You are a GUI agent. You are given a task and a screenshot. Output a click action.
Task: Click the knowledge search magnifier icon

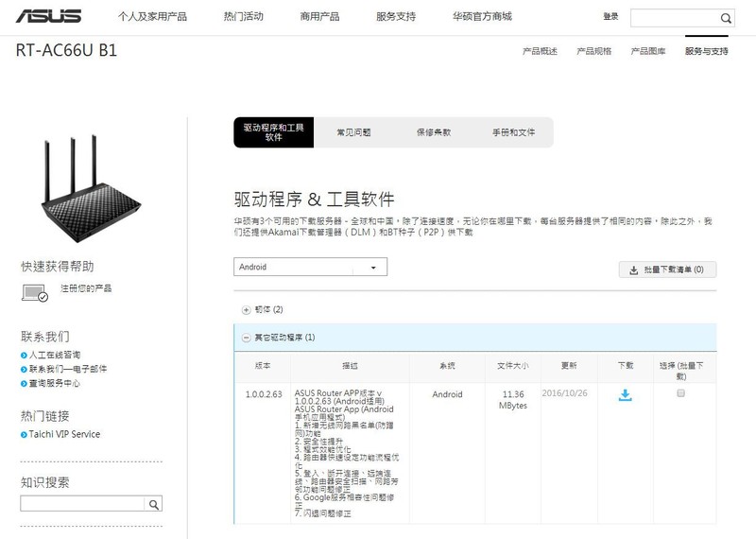(154, 504)
